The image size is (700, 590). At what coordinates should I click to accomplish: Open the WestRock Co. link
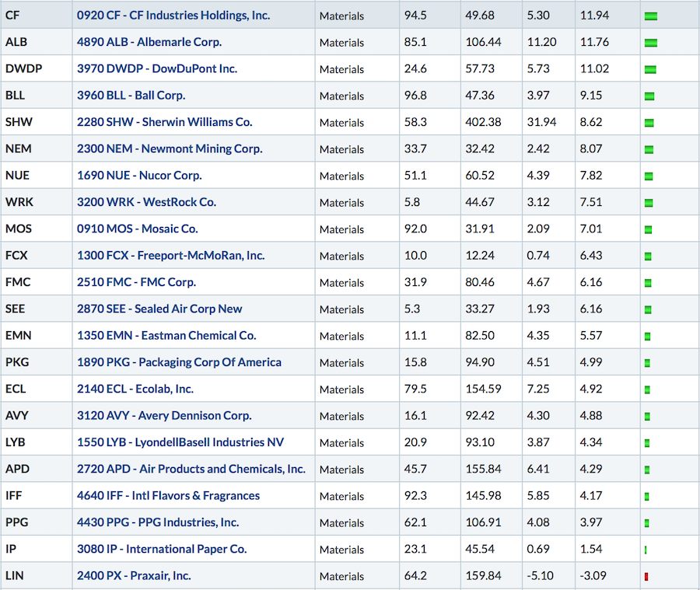click(146, 202)
